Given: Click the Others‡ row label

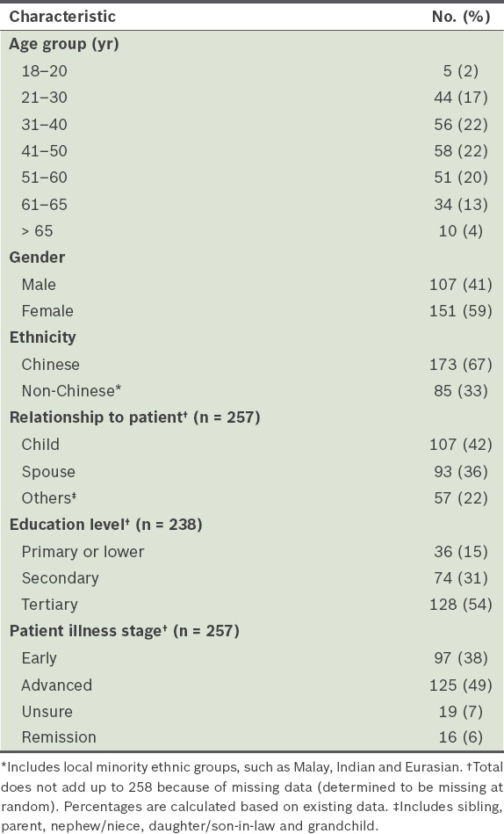Looking at the screenshot, I should tap(49, 497).
